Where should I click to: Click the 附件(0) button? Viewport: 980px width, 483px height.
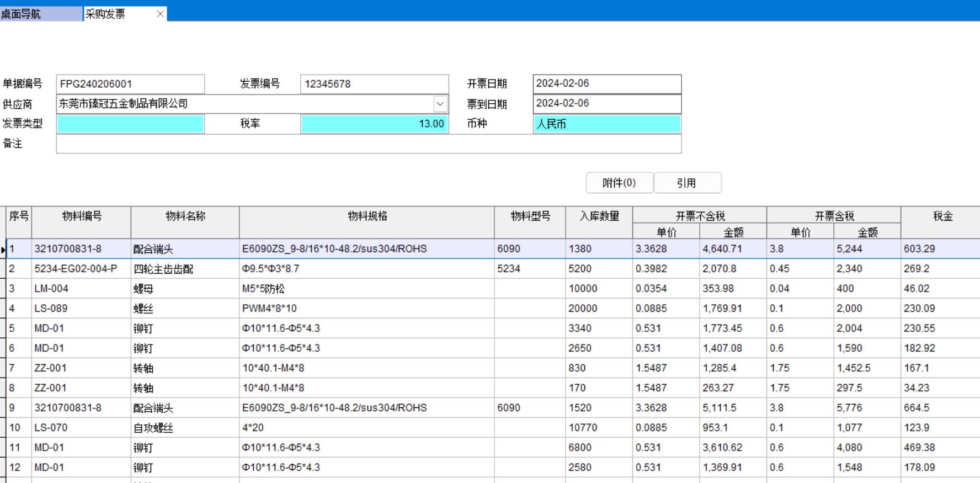pyautogui.click(x=619, y=183)
